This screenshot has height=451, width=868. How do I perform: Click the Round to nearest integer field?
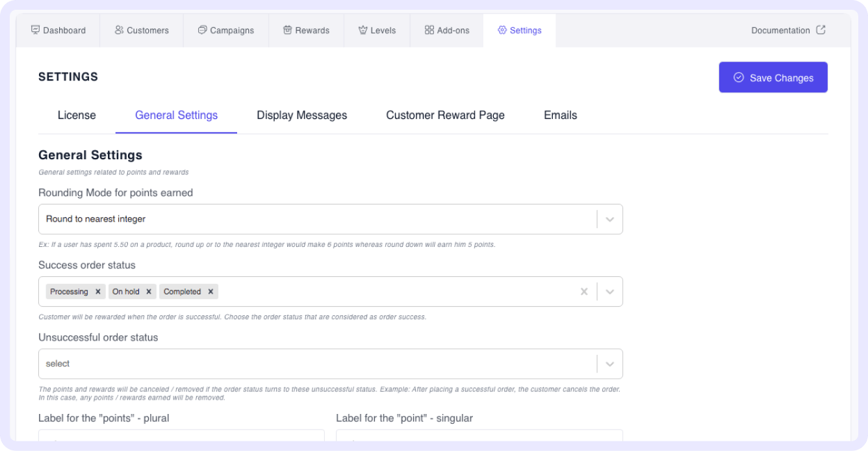click(x=331, y=219)
